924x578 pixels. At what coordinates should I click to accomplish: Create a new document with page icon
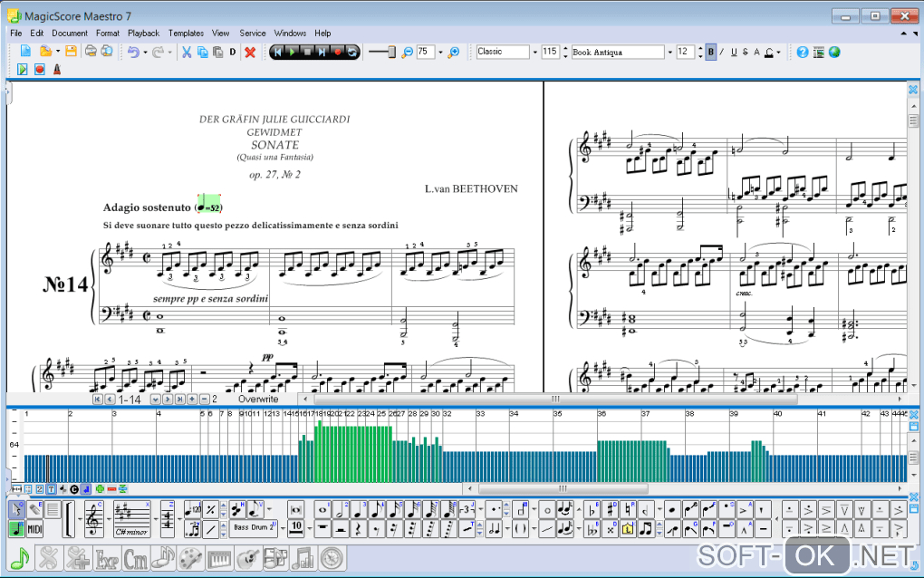(25, 52)
